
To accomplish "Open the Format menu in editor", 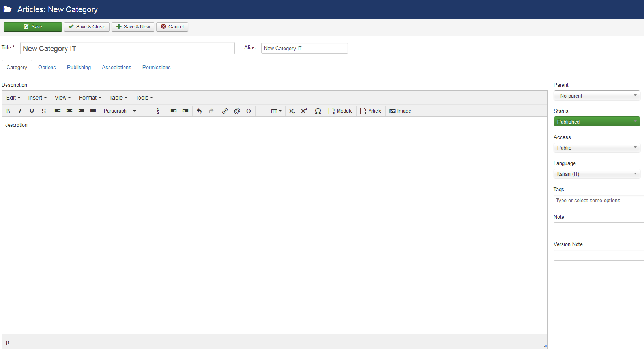I will (90, 98).
